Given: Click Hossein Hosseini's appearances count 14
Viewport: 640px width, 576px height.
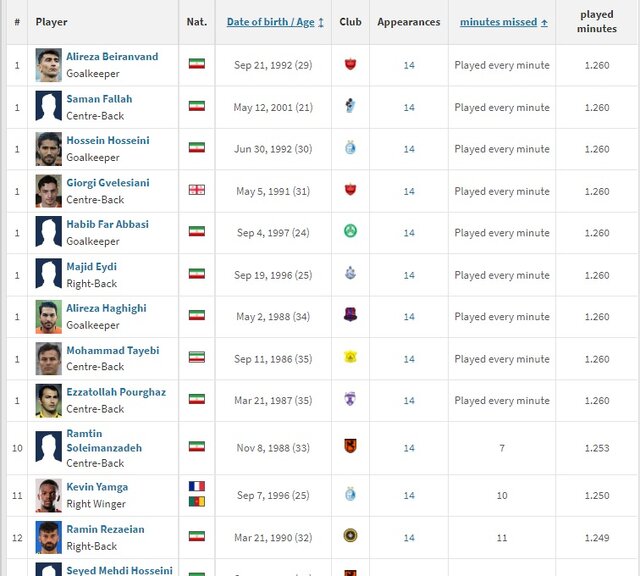Looking at the screenshot, I should pyautogui.click(x=409, y=149).
